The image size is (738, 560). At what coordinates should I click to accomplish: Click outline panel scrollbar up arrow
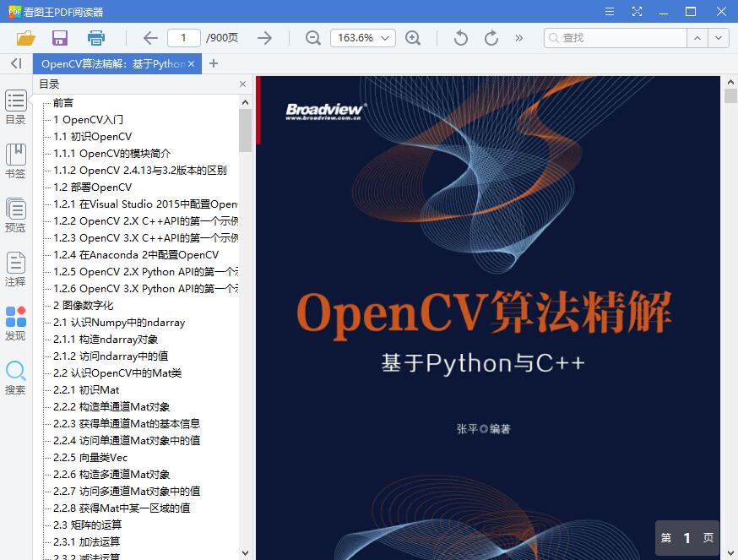pyautogui.click(x=245, y=102)
